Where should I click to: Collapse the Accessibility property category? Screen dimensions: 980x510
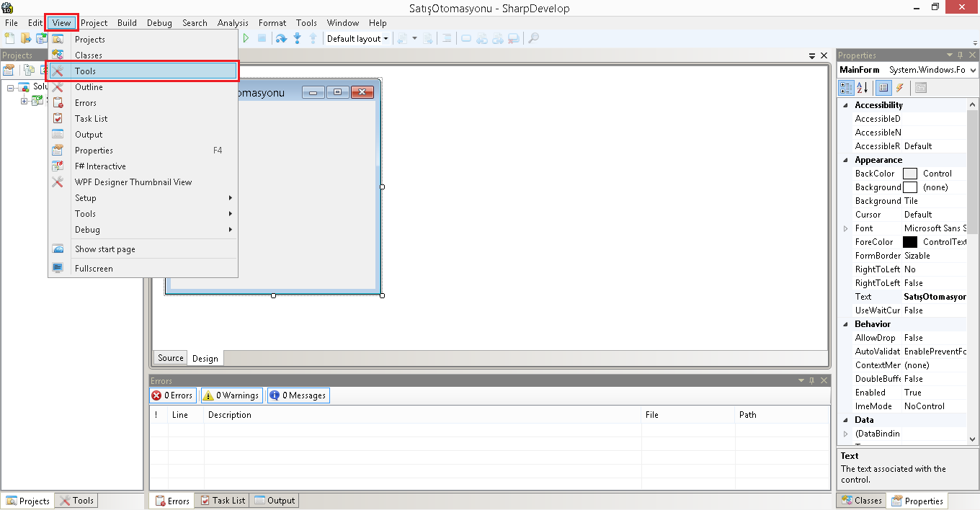(846, 105)
